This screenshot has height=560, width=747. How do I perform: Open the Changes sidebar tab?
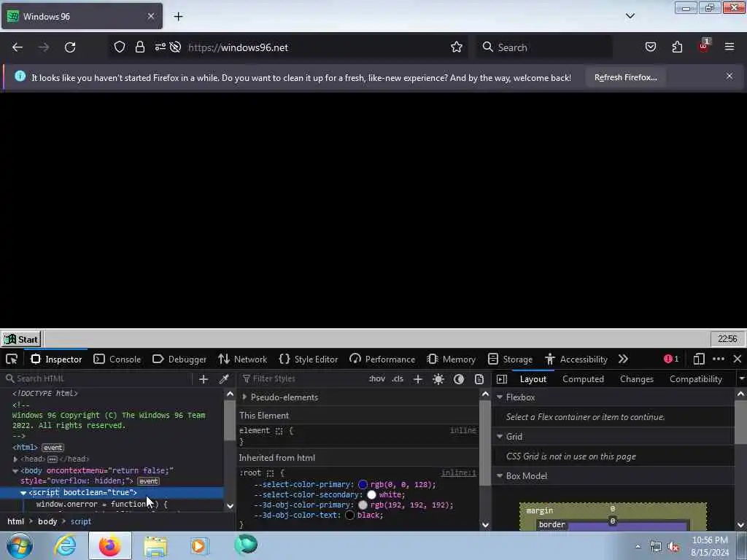tap(636, 379)
